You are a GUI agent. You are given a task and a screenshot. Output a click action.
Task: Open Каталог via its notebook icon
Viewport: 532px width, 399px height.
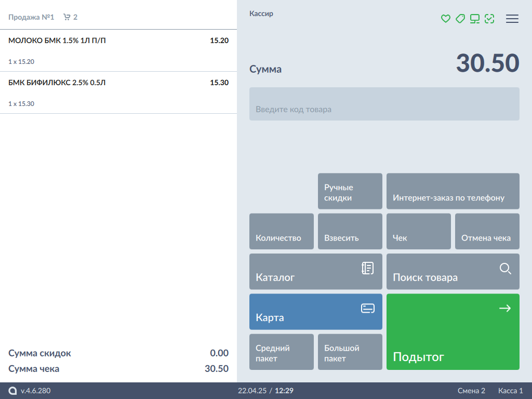tap(367, 269)
